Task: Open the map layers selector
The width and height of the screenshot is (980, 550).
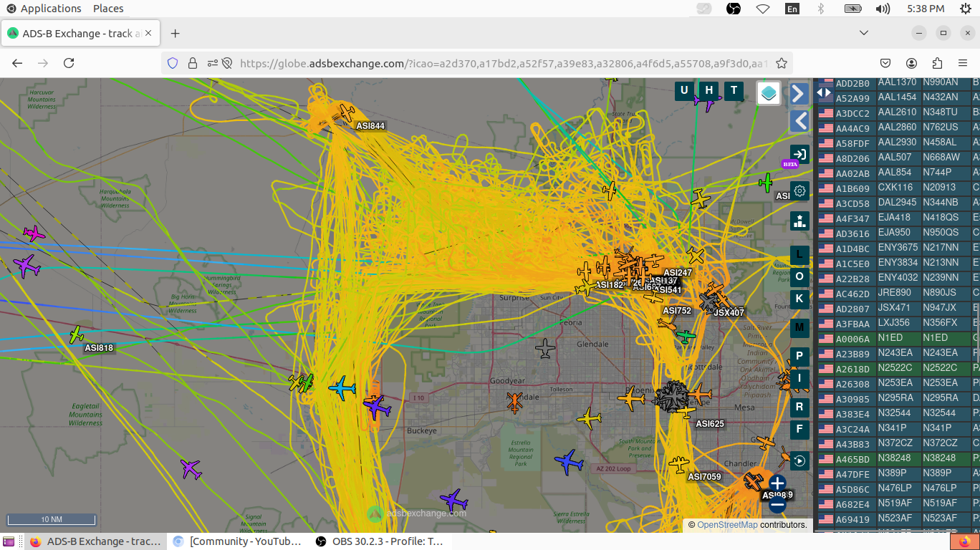Action: click(x=769, y=93)
